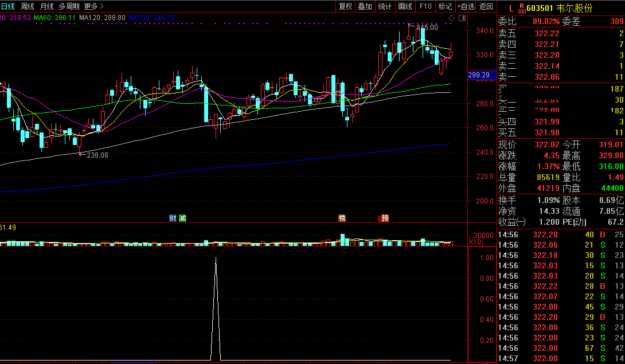The height and width of the screenshot is (364, 625).
Task: Click the L margin-trading indicator icon
Action: [x=511, y=8]
